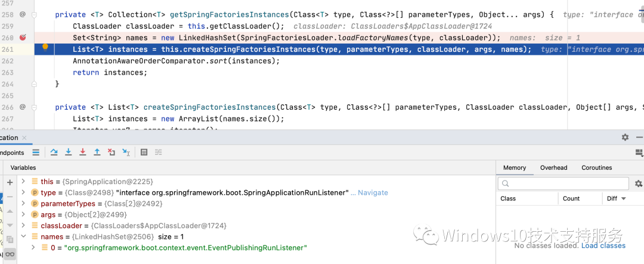Open the Evaluate Expression calculator
Screen dimensions: 644x264
144,153
